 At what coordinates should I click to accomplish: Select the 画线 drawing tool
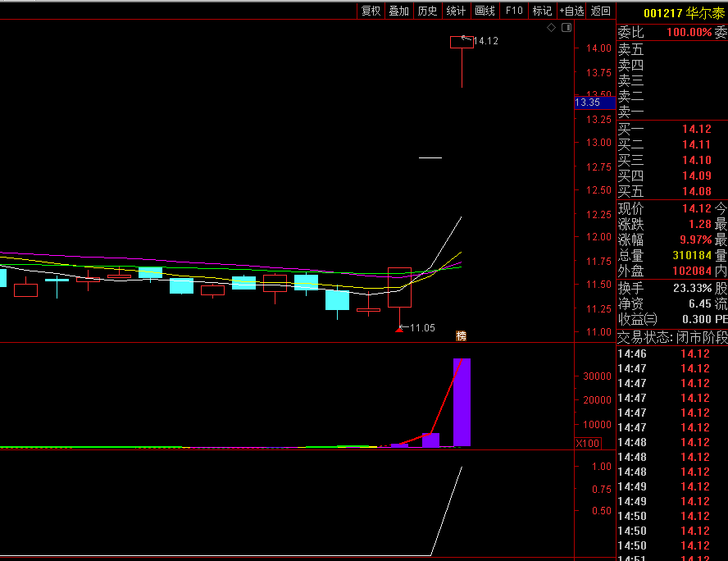pos(485,11)
